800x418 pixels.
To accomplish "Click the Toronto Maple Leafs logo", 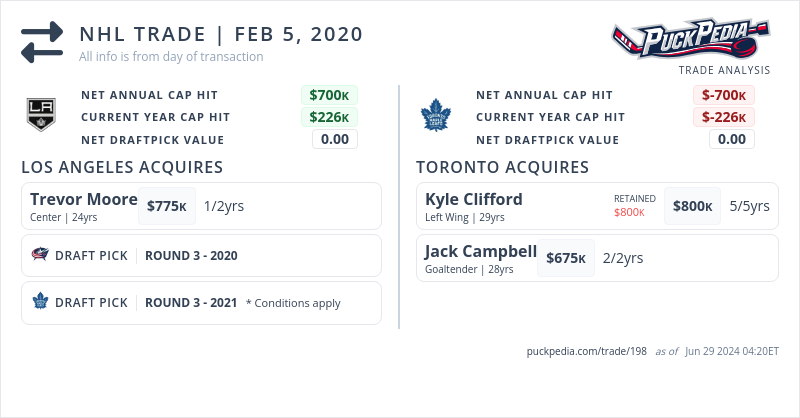I will click(x=435, y=116).
